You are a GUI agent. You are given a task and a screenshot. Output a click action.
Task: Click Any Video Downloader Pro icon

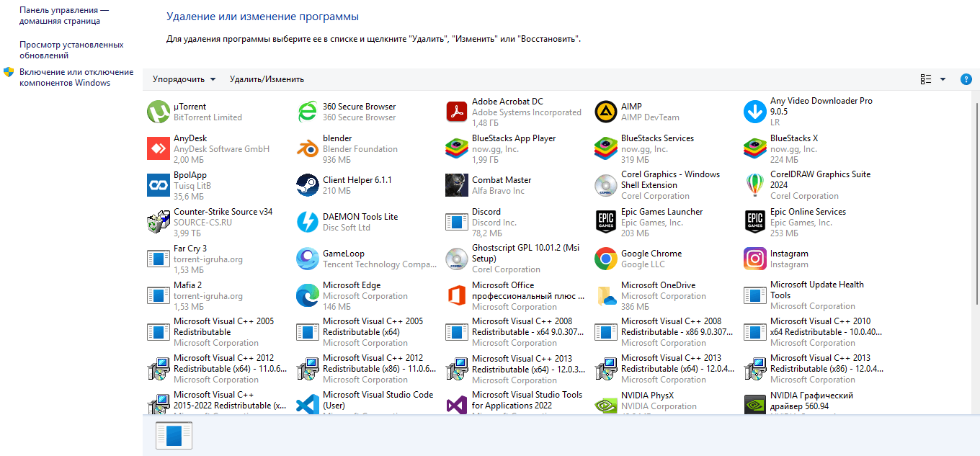[755, 112]
